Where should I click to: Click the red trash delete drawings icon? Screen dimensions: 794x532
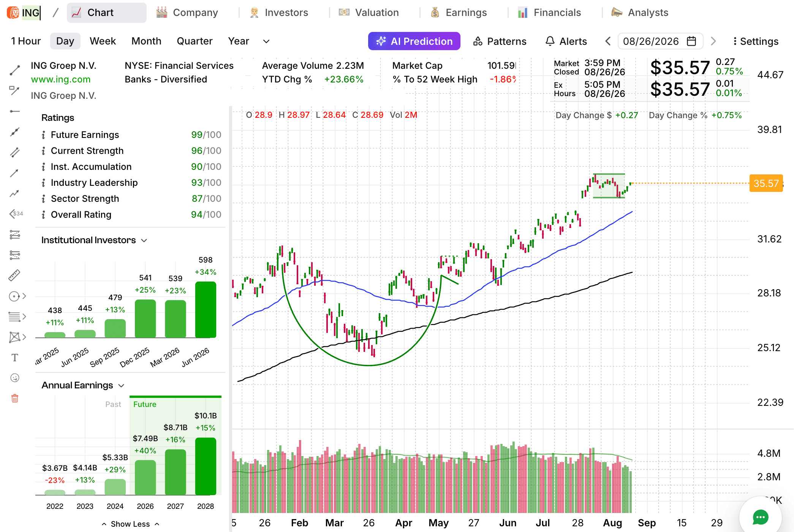[14, 398]
